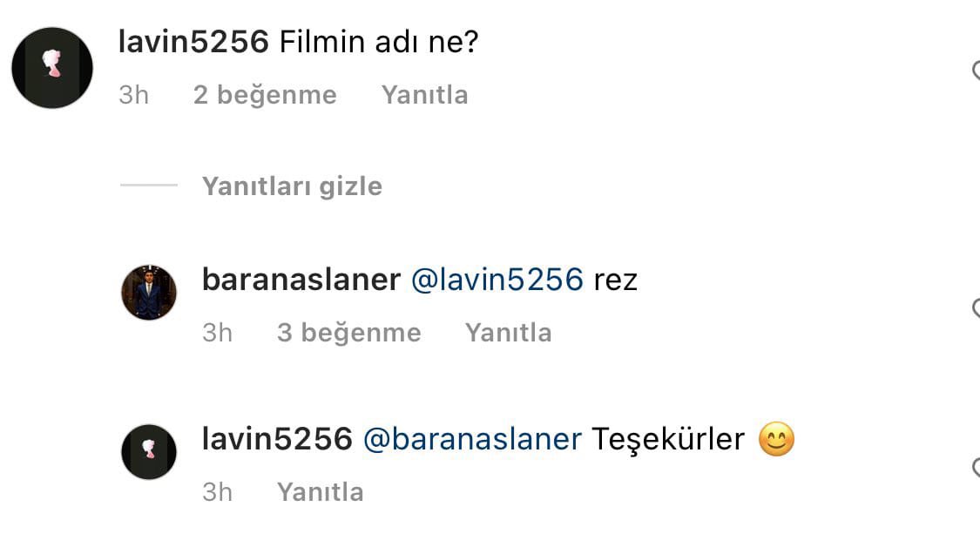Reply to the "Filmin adı ne?" comment via Yanıtla
Viewport: 980px width, 554px height.
tap(425, 95)
